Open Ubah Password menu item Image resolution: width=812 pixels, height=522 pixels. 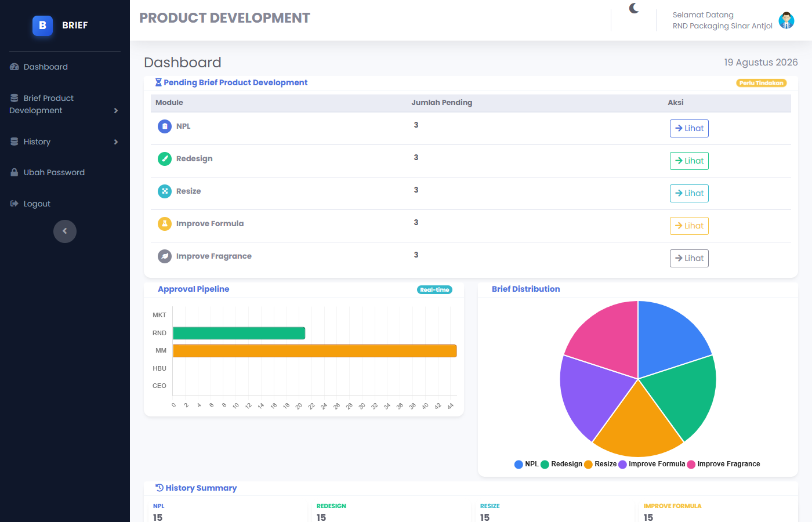[65, 172]
